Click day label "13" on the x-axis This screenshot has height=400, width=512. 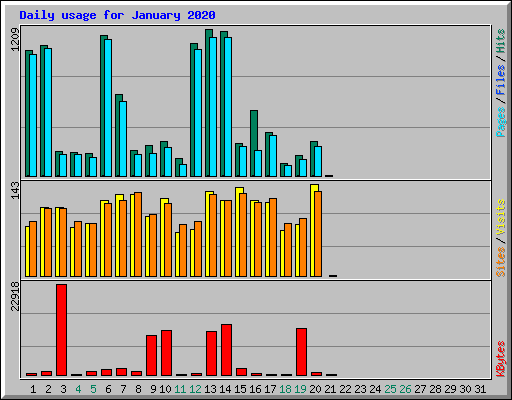(210, 389)
